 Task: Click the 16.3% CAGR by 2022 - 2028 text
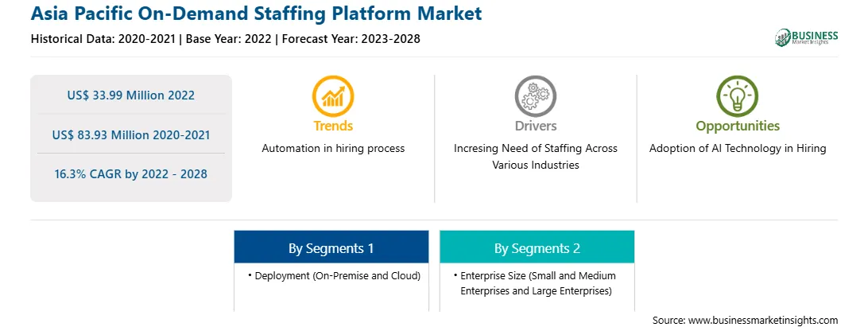(131, 173)
